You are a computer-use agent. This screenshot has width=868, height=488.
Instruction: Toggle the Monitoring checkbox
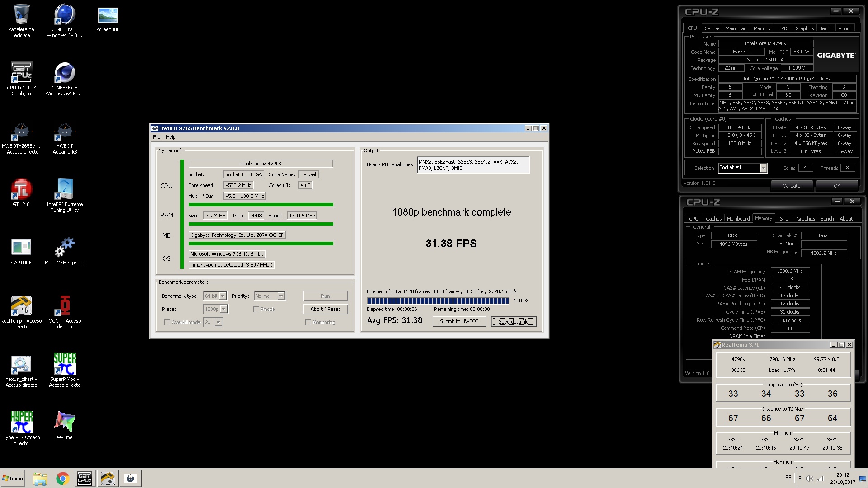(308, 323)
